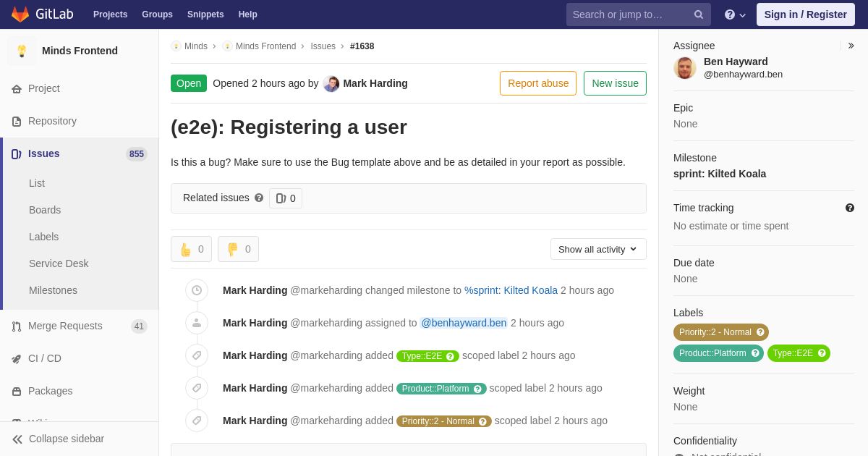
Task: Give a thumbs up reaction
Action: click(191, 249)
